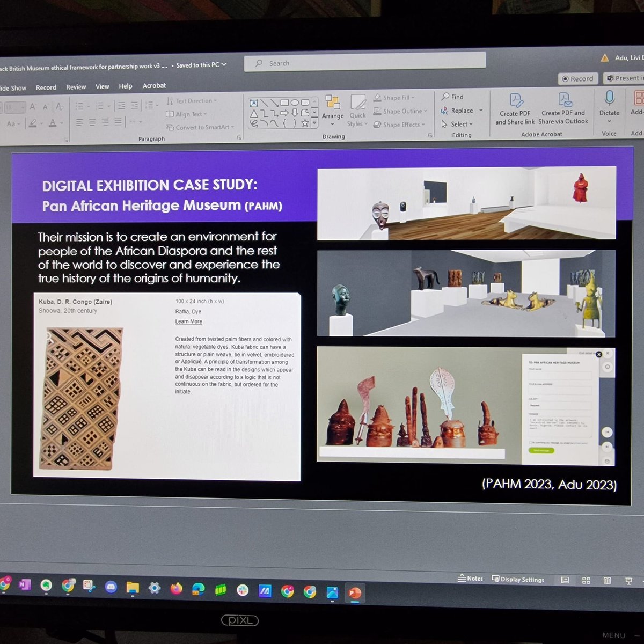The width and height of the screenshot is (644, 644).
Task: Start Slide Show from status bar icon
Action: tap(629, 580)
